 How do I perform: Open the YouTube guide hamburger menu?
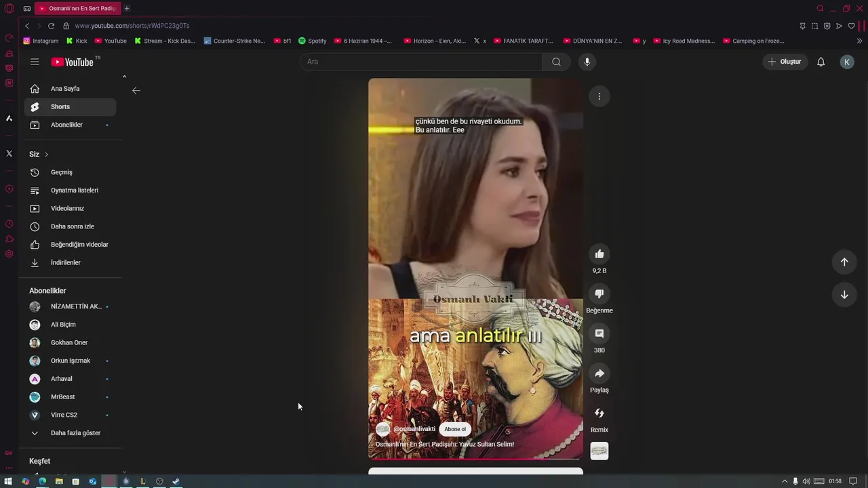pyautogui.click(x=35, y=62)
